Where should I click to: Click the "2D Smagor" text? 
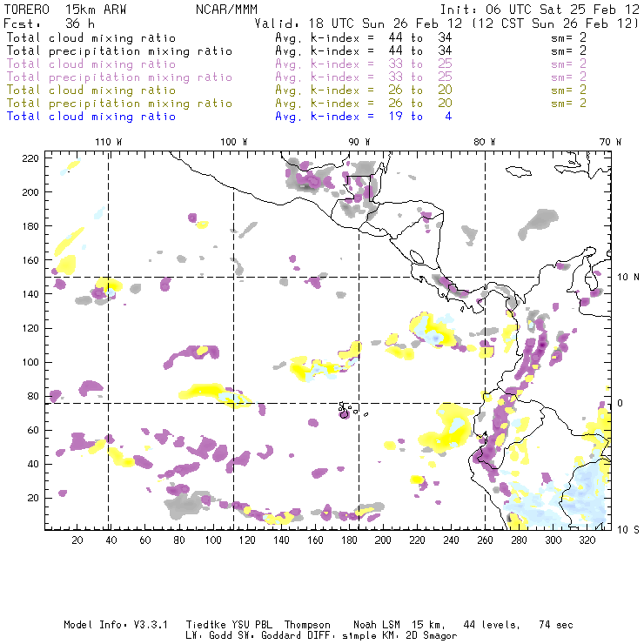pyautogui.click(x=431, y=635)
